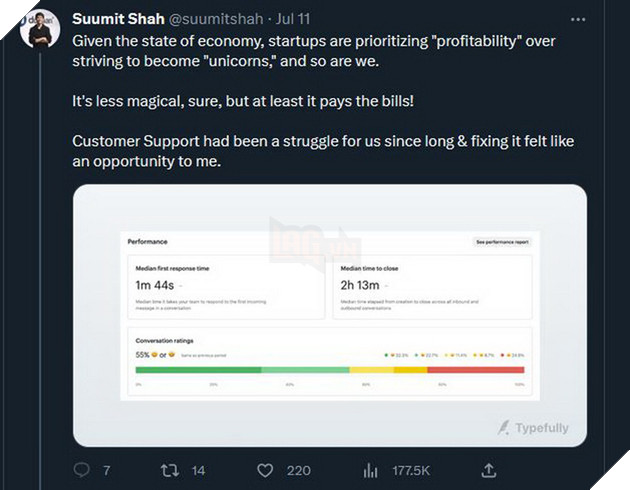Click the Typefully feather logo

pyautogui.click(x=503, y=428)
